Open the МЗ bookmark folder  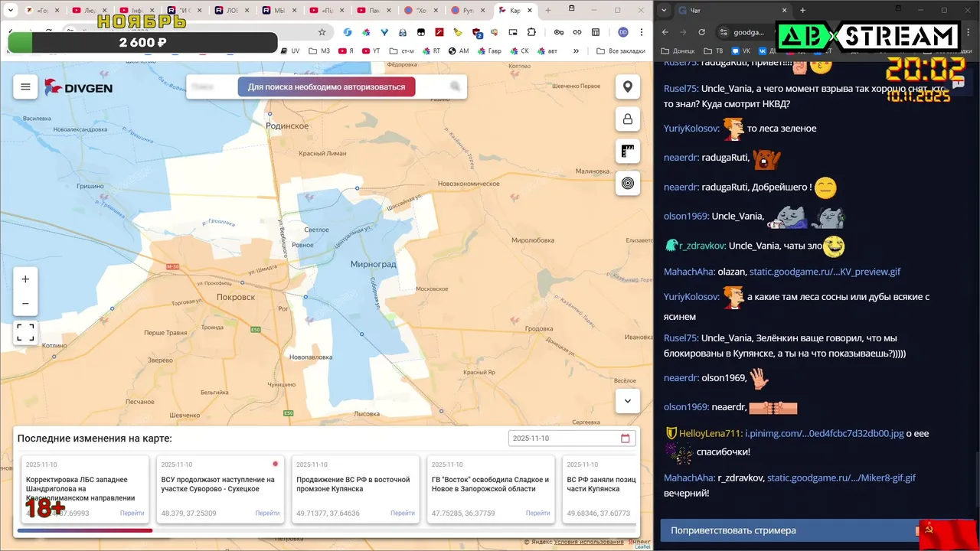pos(319,51)
